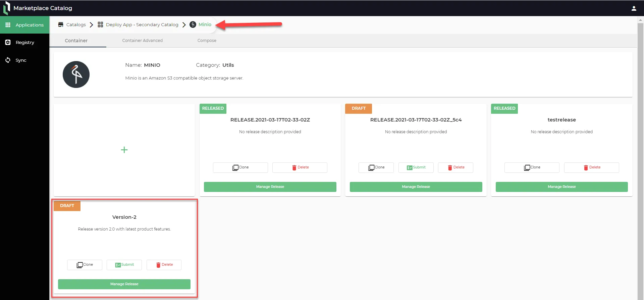Click the Category: Utils label
The height and width of the screenshot is (300, 644).
[x=215, y=65]
